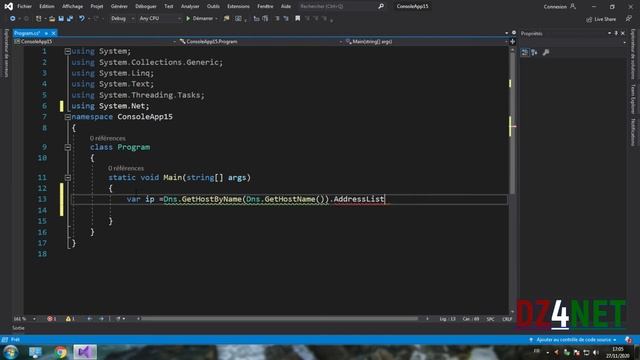Click the Open File folder icon
The height and width of the screenshot is (360, 640).
click(52, 19)
